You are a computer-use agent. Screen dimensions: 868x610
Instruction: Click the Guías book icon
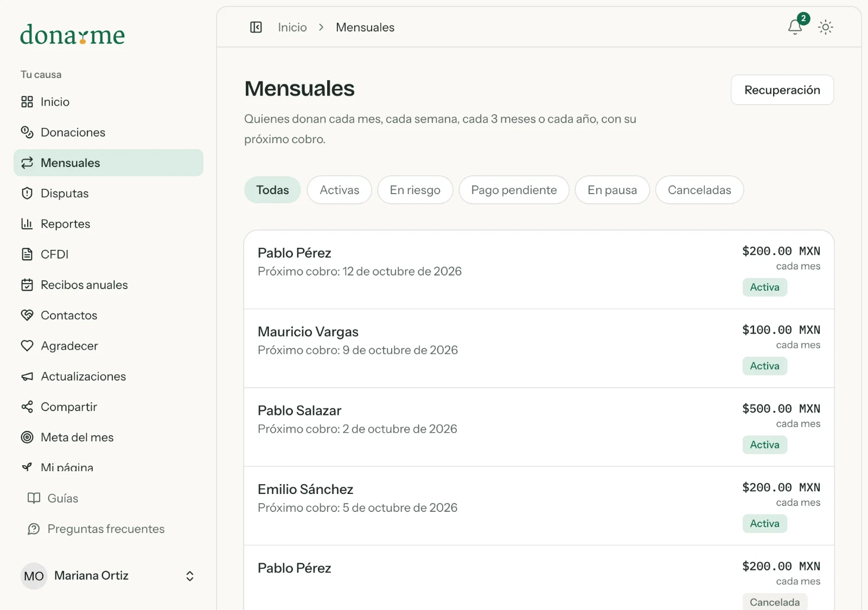[34, 498]
